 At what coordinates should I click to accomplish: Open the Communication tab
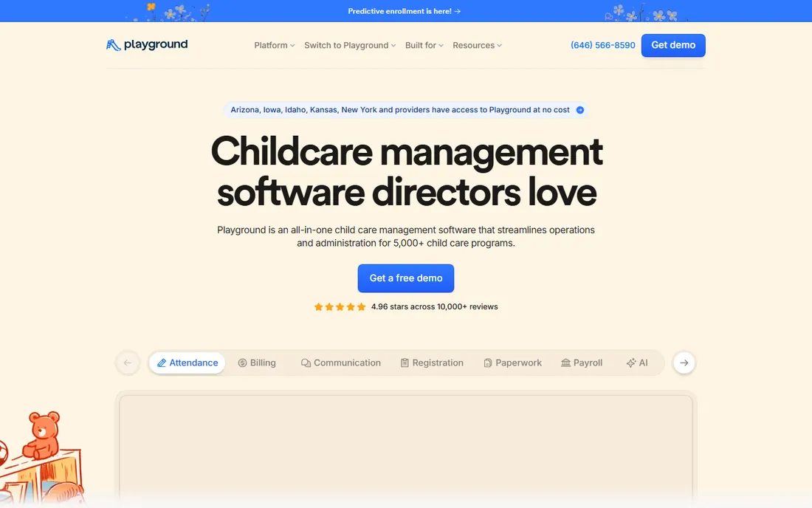(341, 363)
